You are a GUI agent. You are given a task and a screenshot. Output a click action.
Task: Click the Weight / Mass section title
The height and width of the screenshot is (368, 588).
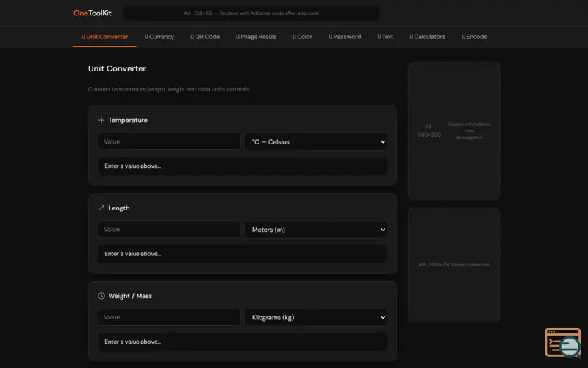(x=130, y=296)
